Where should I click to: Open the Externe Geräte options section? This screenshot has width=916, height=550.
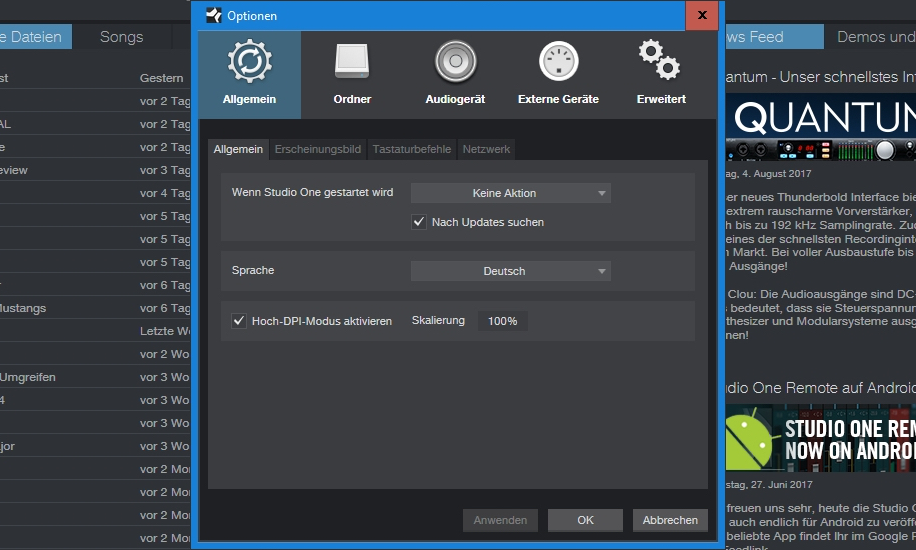(x=558, y=74)
